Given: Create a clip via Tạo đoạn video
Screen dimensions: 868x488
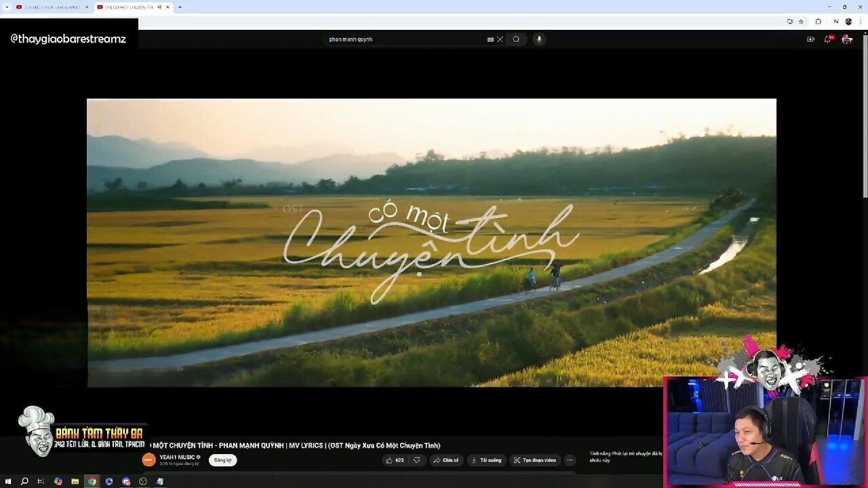Looking at the screenshot, I should coord(535,460).
